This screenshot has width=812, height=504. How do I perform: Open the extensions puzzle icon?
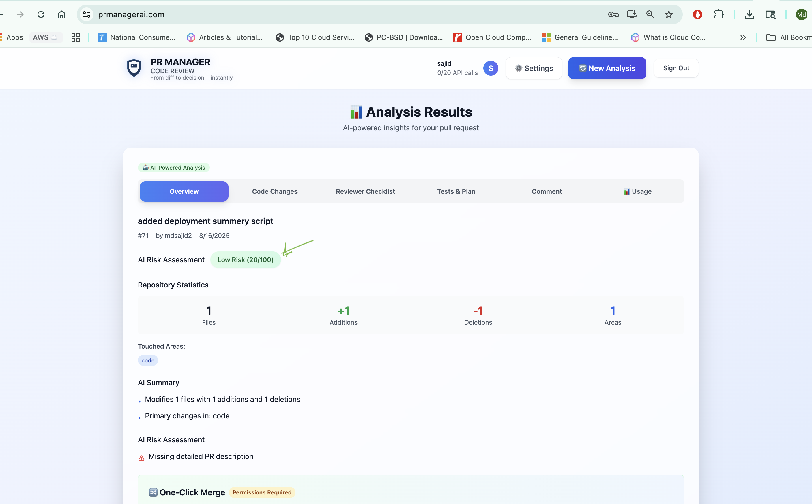[x=719, y=14]
